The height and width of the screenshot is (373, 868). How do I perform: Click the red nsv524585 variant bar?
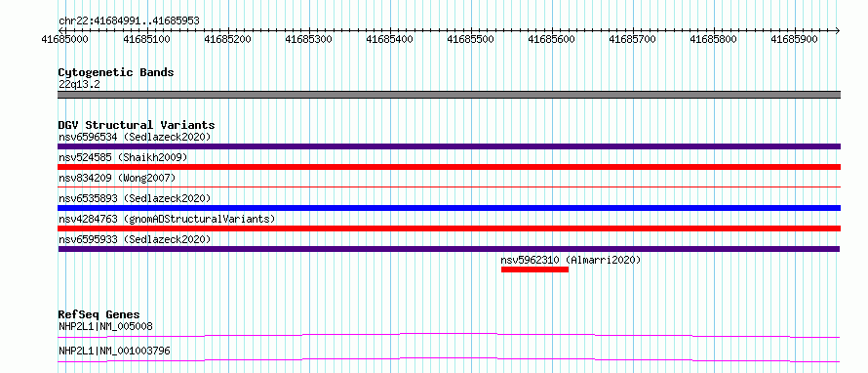pyautogui.click(x=449, y=167)
